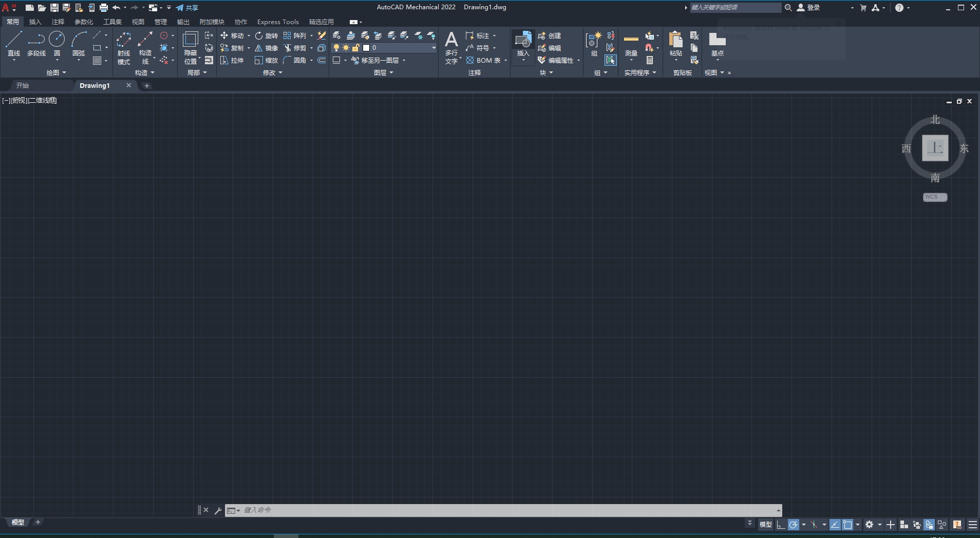Select the 构造线 construction line tool
The image size is (980, 538).
tap(145, 48)
